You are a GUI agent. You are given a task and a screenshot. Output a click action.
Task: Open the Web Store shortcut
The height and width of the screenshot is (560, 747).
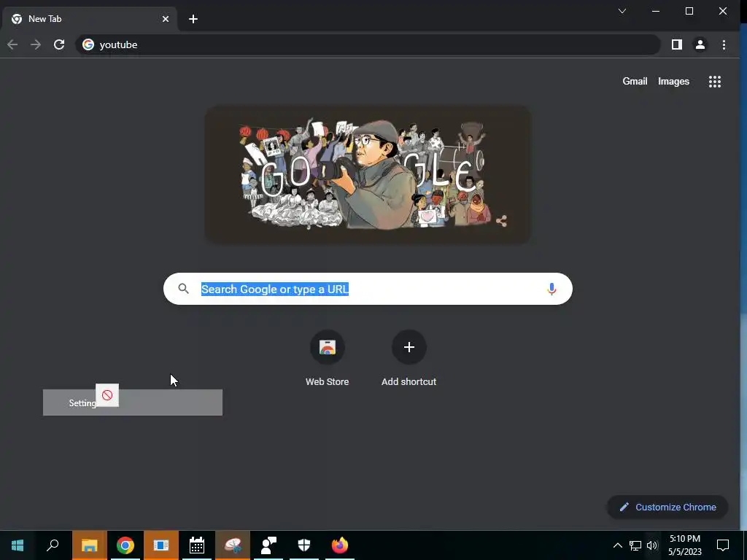pyautogui.click(x=328, y=347)
